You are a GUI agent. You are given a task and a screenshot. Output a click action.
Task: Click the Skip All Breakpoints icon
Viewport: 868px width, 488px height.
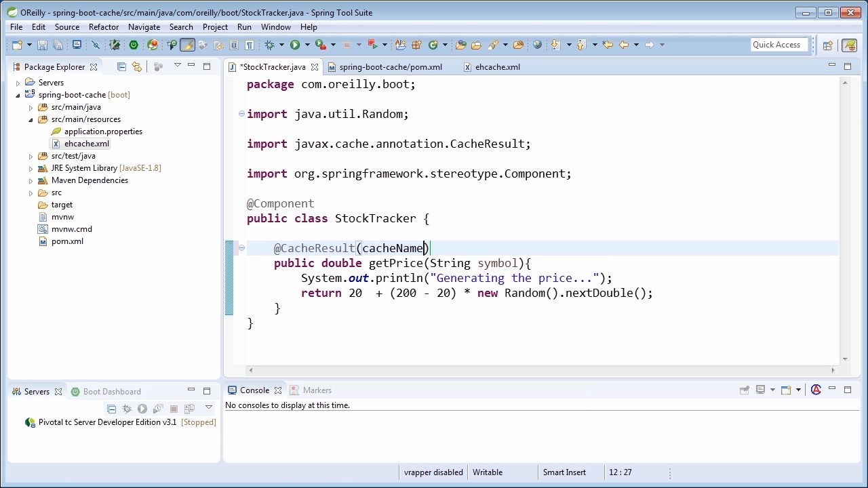pos(96,45)
